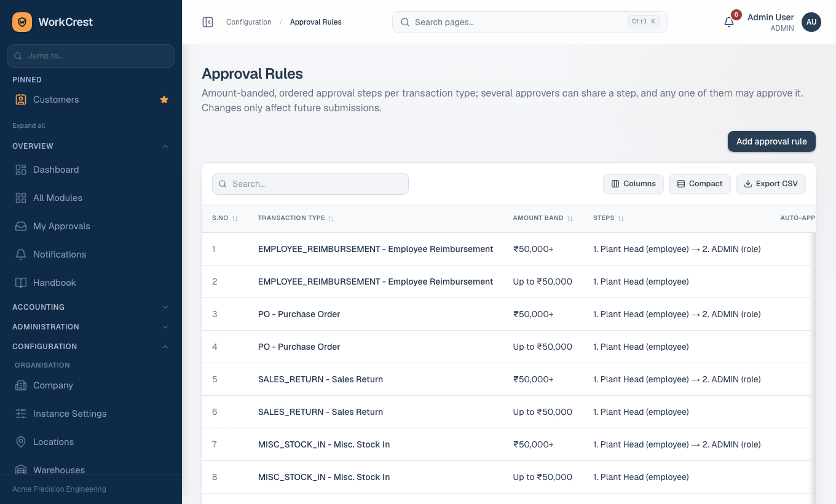Image resolution: width=836 pixels, height=504 pixels.
Task: Click Configuration breadcrumb link
Action: 249,22
